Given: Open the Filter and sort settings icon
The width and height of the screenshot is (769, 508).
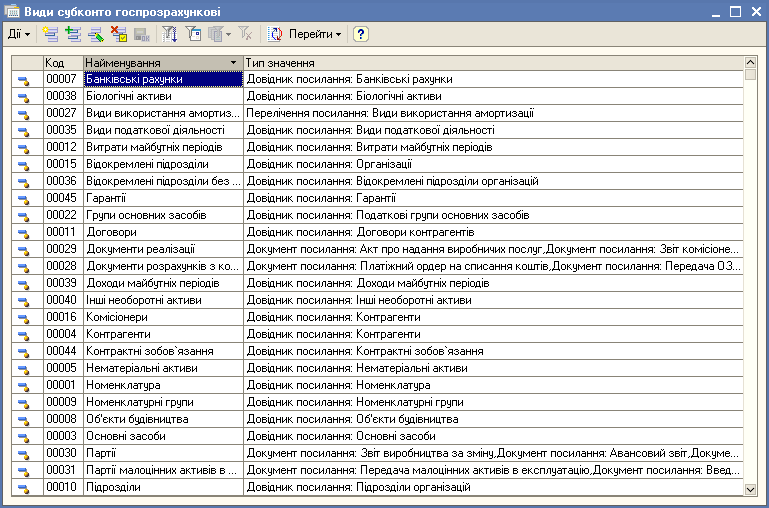Looking at the screenshot, I should 170,34.
